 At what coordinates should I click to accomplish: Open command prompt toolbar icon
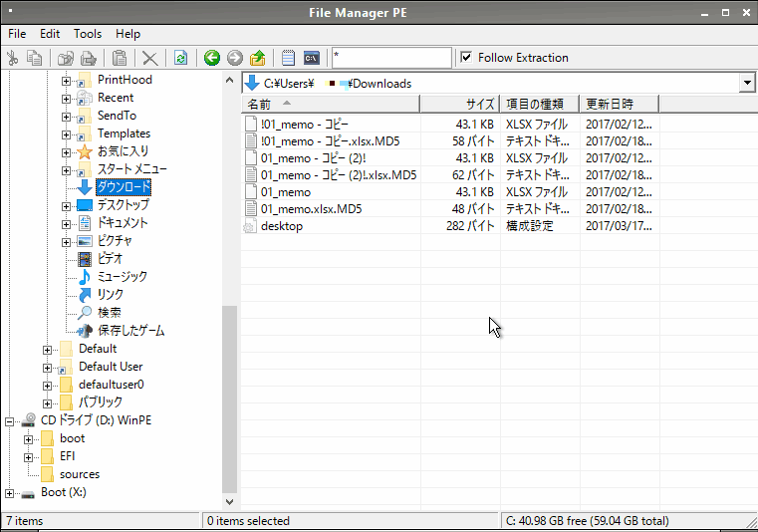(x=312, y=58)
